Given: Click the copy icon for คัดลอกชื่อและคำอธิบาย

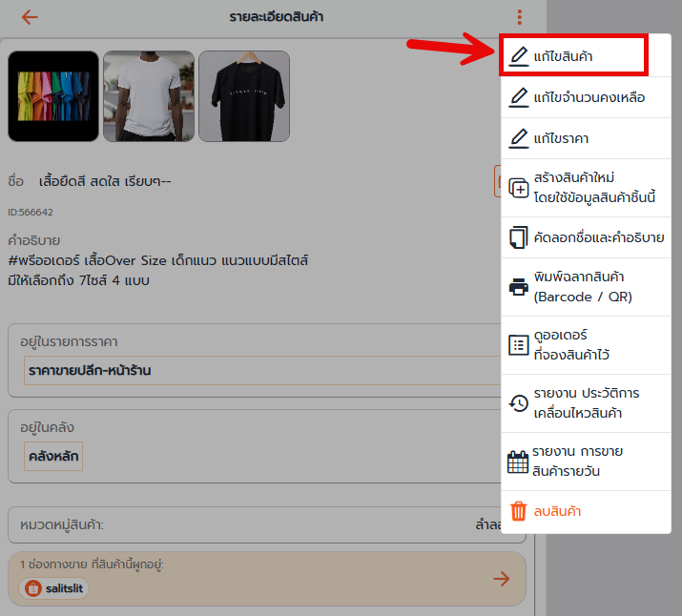Looking at the screenshot, I should [x=519, y=236].
